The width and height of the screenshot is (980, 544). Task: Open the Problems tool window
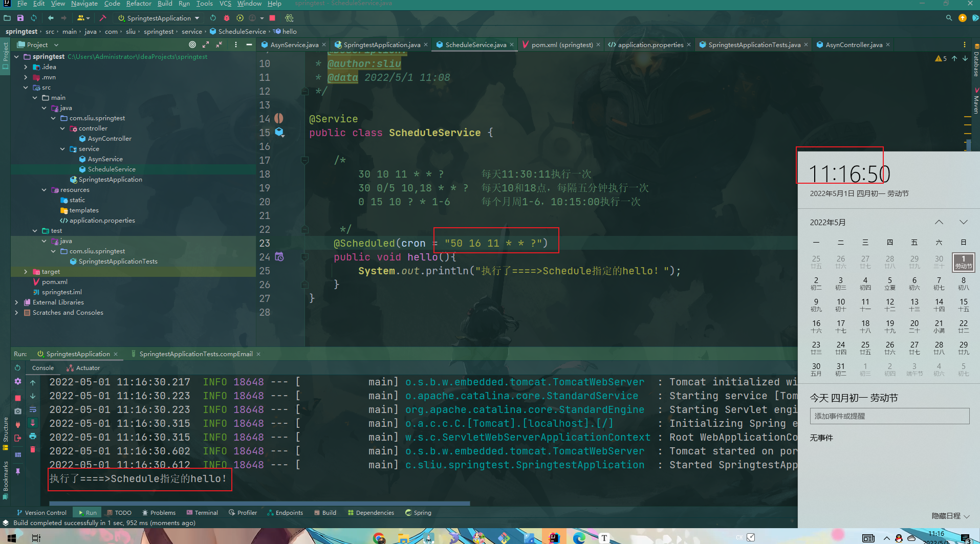point(159,512)
